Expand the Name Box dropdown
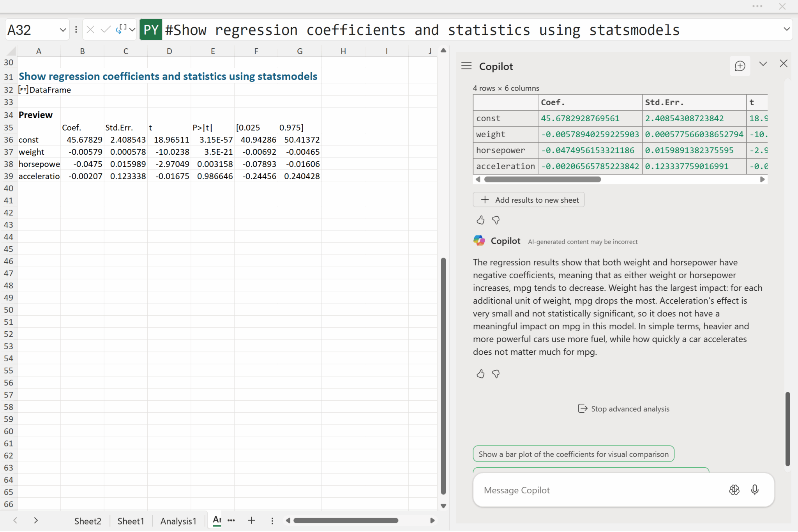This screenshot has height=532, width=798. pyautogui.click(x=63, y=30)
